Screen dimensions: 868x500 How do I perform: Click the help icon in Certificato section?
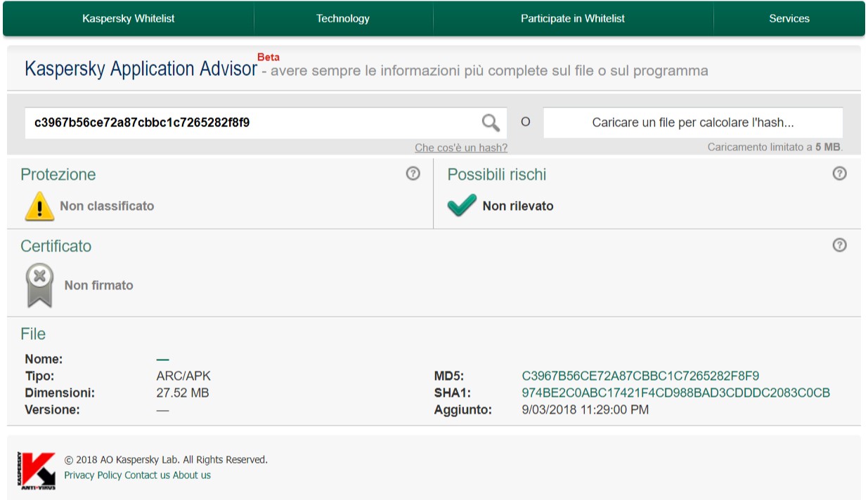[x=839, y=245]
